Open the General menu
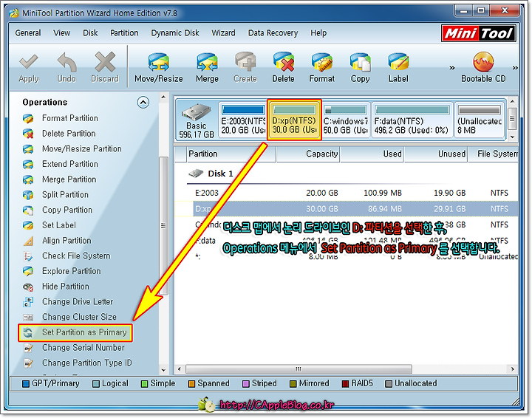 [28, 33]
